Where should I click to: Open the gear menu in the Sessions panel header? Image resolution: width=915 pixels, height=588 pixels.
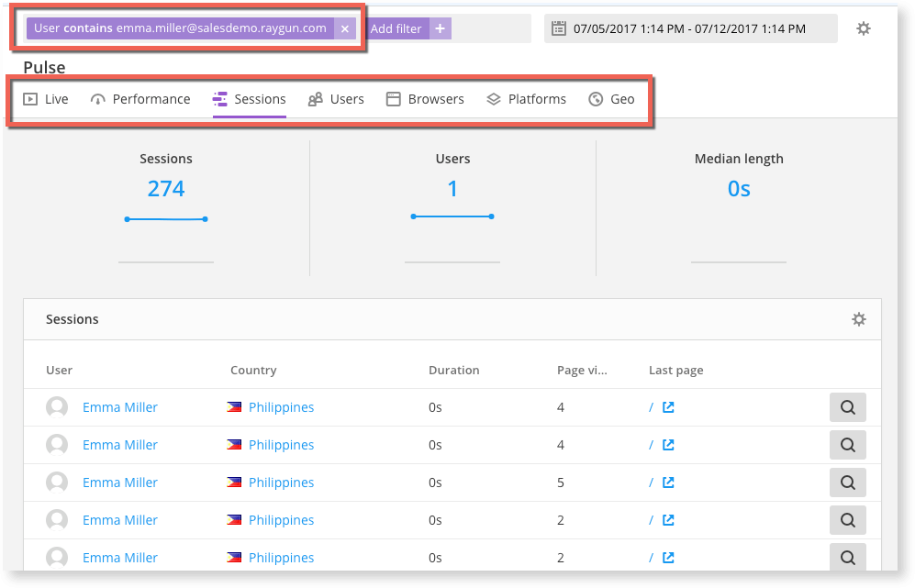pos(859,318)
